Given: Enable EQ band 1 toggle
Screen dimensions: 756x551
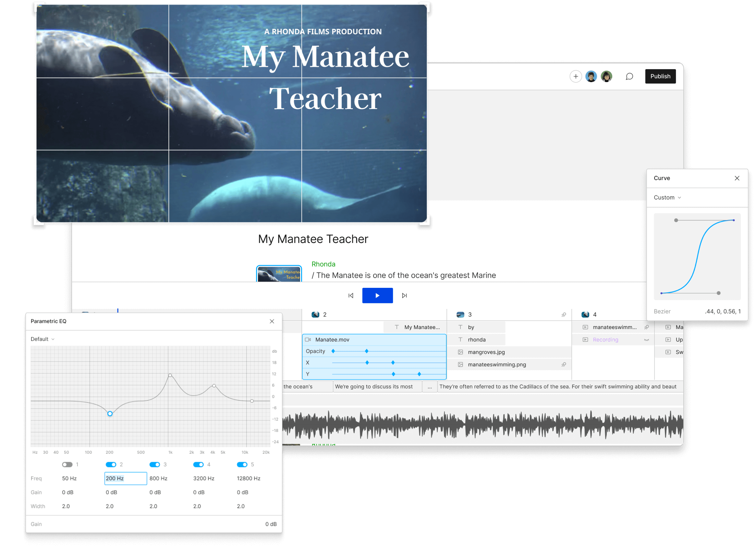Looking at the screenshot, I should coord(68,464).
